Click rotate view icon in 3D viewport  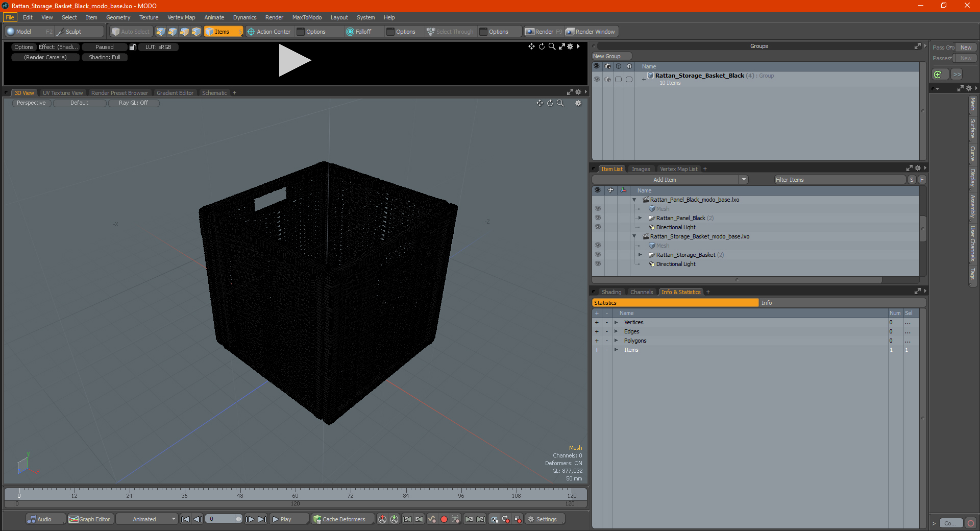point(550,103)
